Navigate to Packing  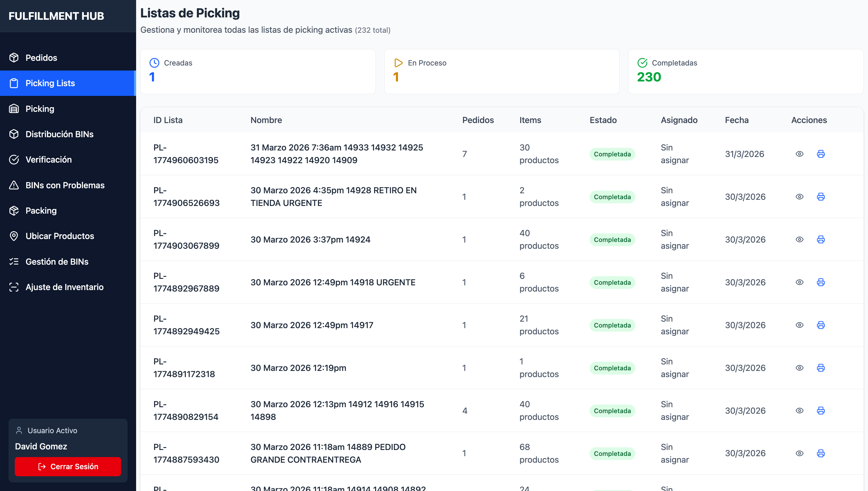pos(68,210)
